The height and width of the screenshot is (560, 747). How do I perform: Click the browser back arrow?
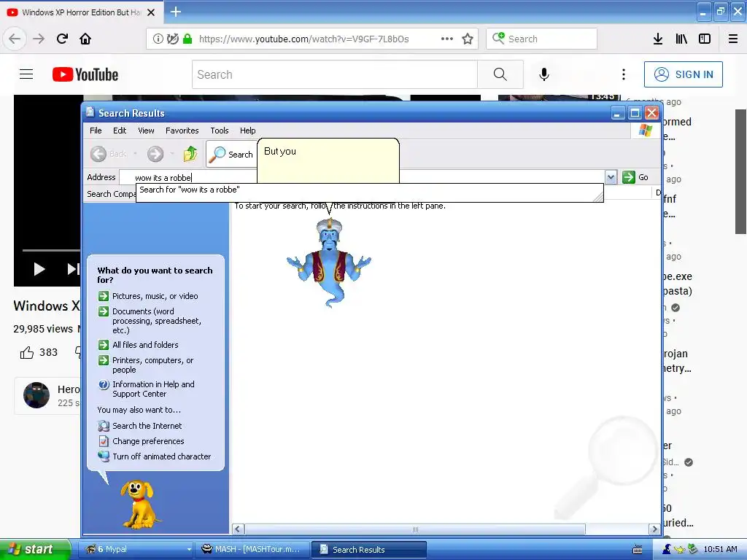[x=15, y=39]
